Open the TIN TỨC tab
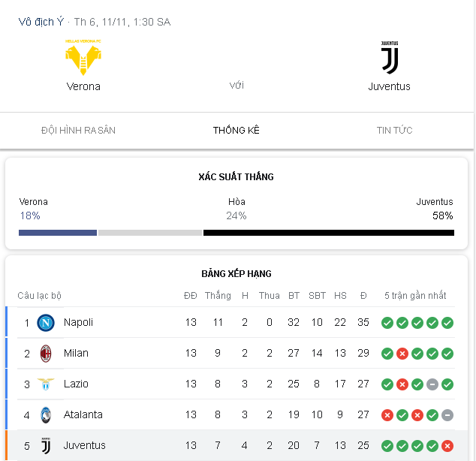 tap(394, 130)
